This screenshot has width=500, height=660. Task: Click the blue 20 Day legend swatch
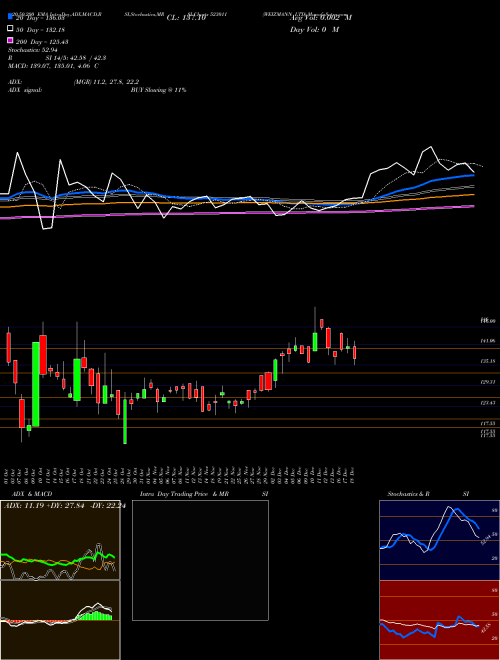(10, 18)
